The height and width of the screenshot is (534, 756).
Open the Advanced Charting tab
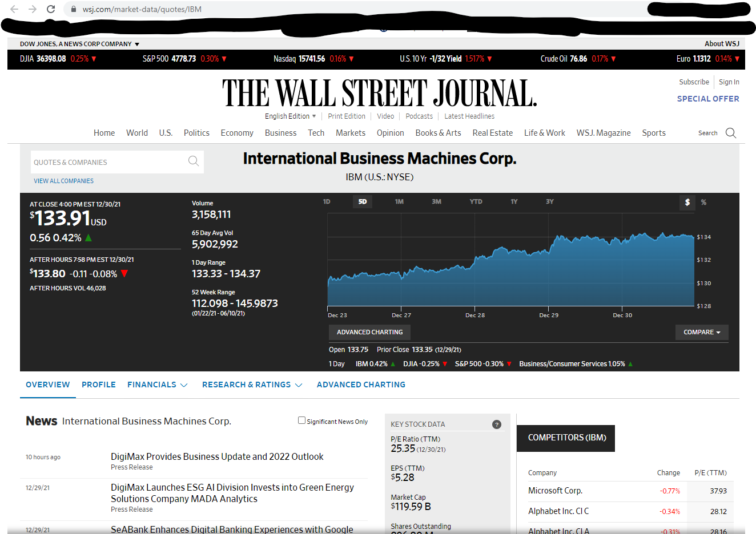(361, 385)
